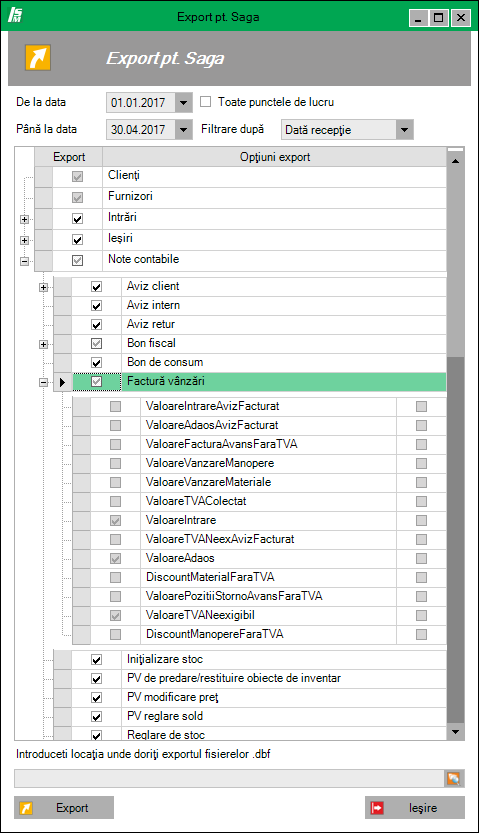Uncheck the Aviz client checkbox

point(96,287)
